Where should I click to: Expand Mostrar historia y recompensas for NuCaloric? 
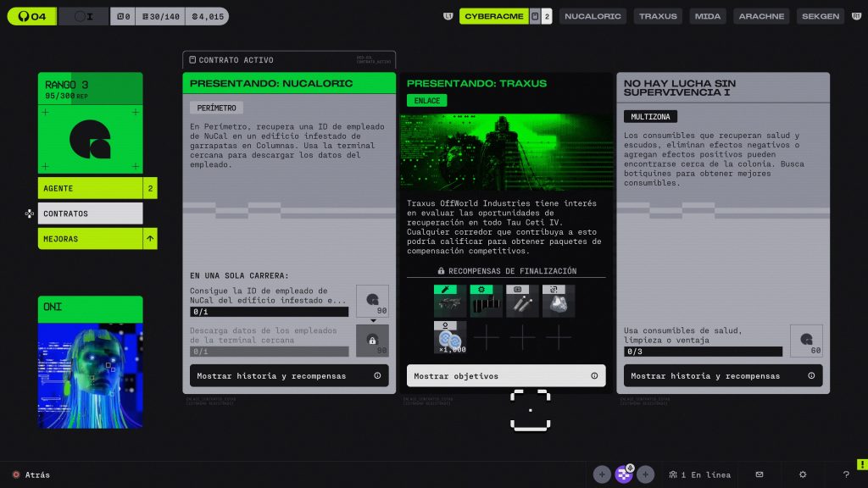[x=289, y=375]
